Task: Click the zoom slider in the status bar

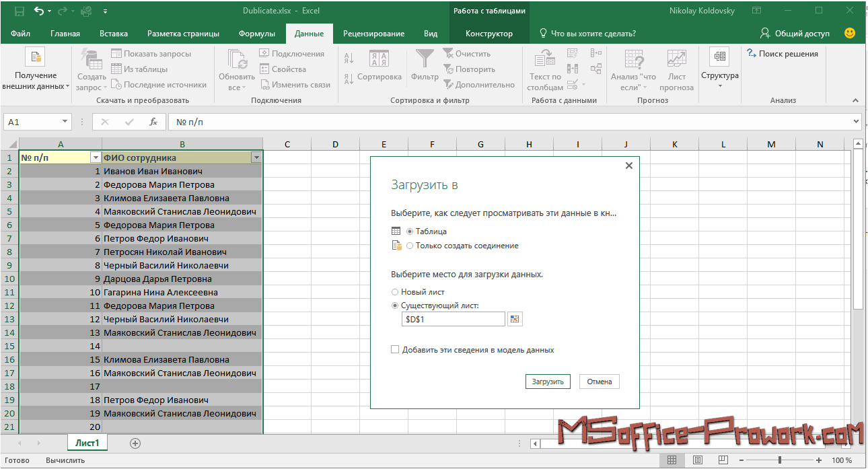Action: [x=779, y=460]
